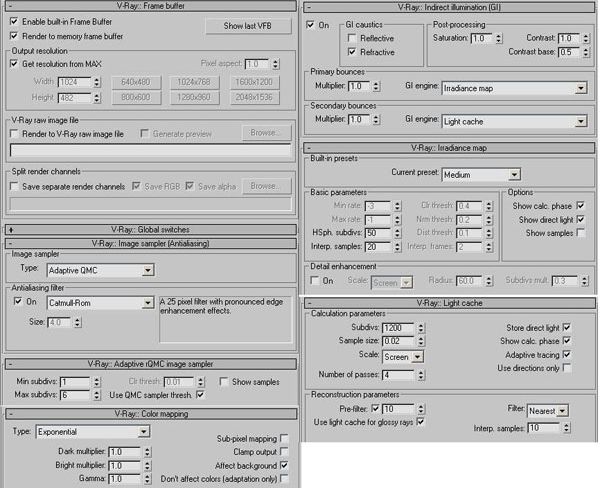Viewport: 600px width, 488px height.
Task: Enable Show samples in Adaptive rQMC sampler
Action: coord(224,382)
